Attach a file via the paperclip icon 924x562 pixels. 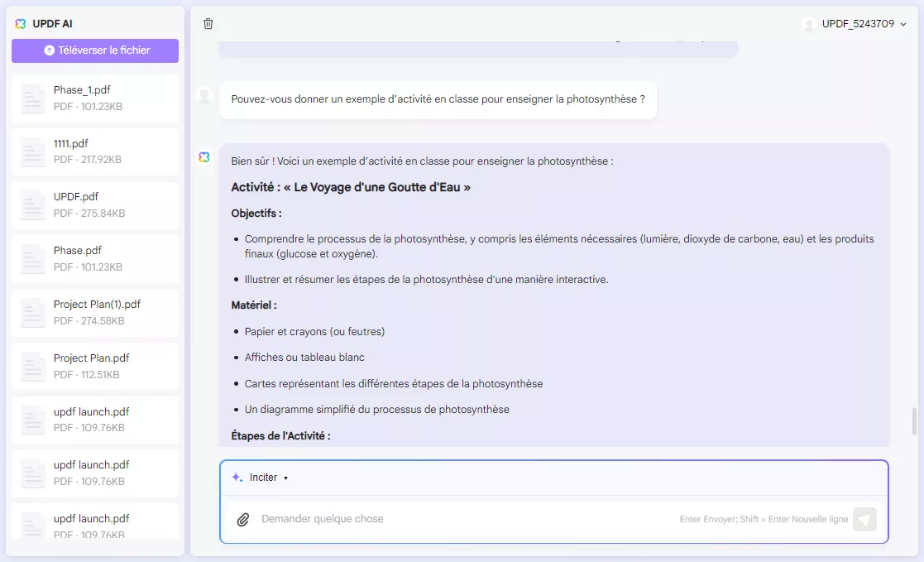pos(242,519)
